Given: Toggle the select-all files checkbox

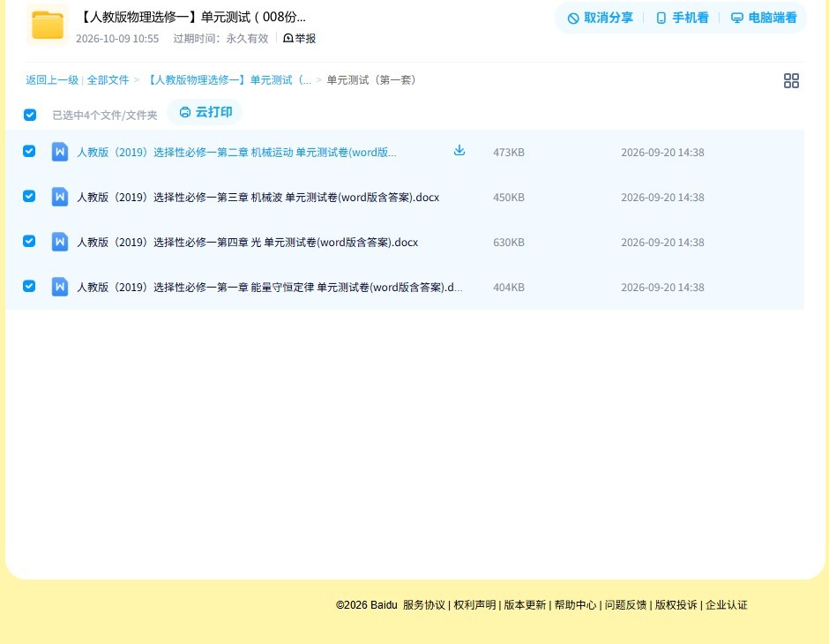Looking at the screenshot, I should click(30, 115).
